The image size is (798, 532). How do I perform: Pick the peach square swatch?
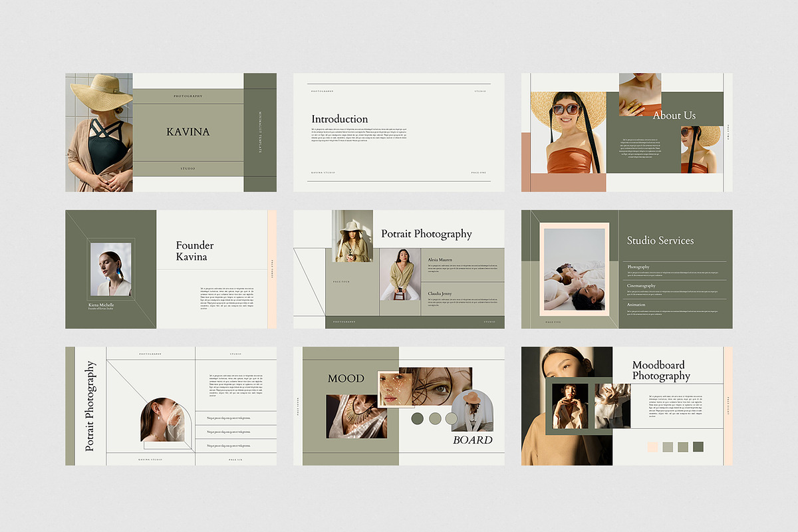(x=652, y=447)
